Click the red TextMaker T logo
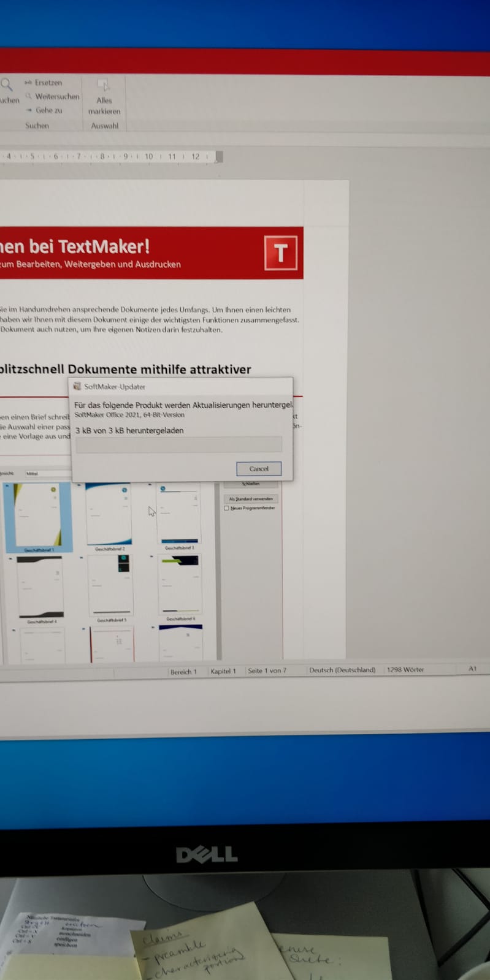The height and width of the screenshot is (980, 490). click(281, 253)
